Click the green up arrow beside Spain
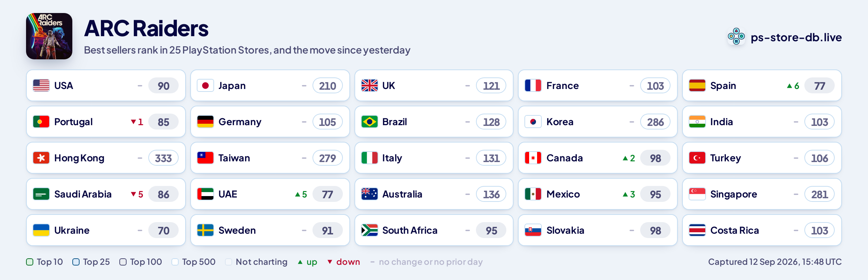This screenshot has height=280, width=868. (x=790, y=86)
